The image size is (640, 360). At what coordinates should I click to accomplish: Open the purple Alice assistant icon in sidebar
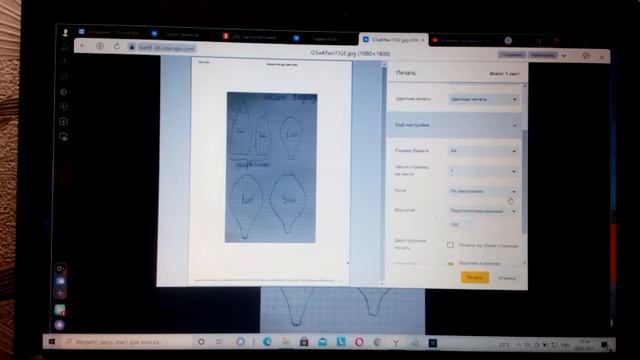[60, 325]
